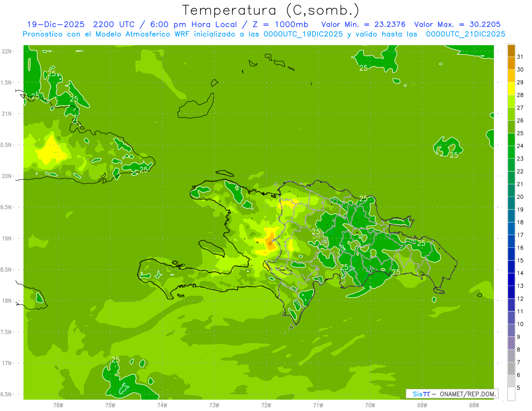Pick the orange swatch between 30 and 31
The width and height of the screenshot is (532, 411).
[511, 63]
